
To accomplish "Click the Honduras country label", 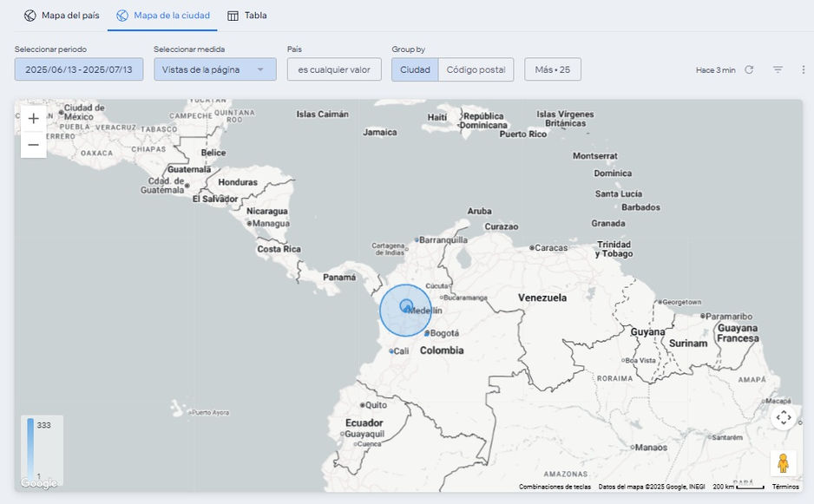I will (x=238, y=182).
